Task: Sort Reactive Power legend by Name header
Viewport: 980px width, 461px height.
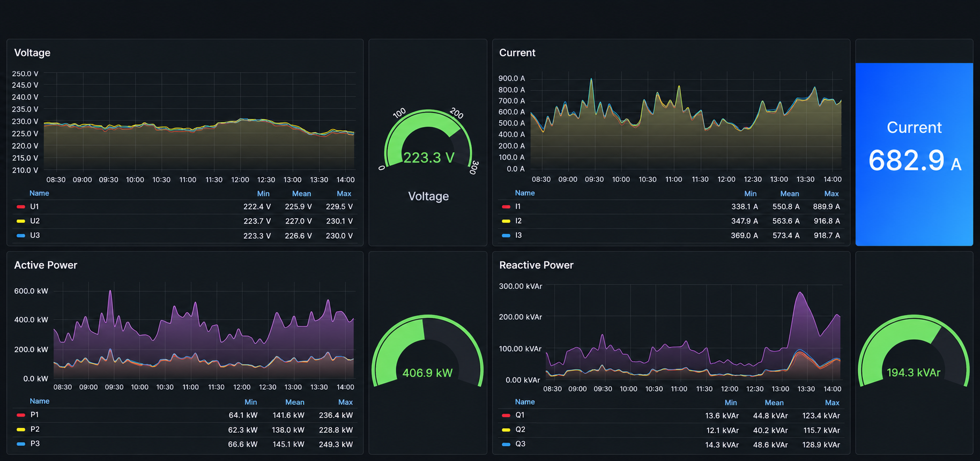Action: [x=525, y=401]
